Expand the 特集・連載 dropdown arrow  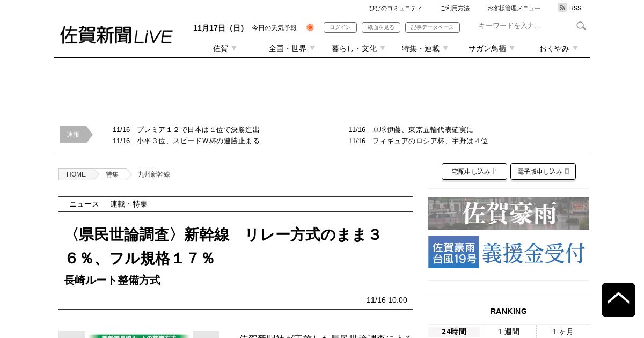(x=445, y=48)
